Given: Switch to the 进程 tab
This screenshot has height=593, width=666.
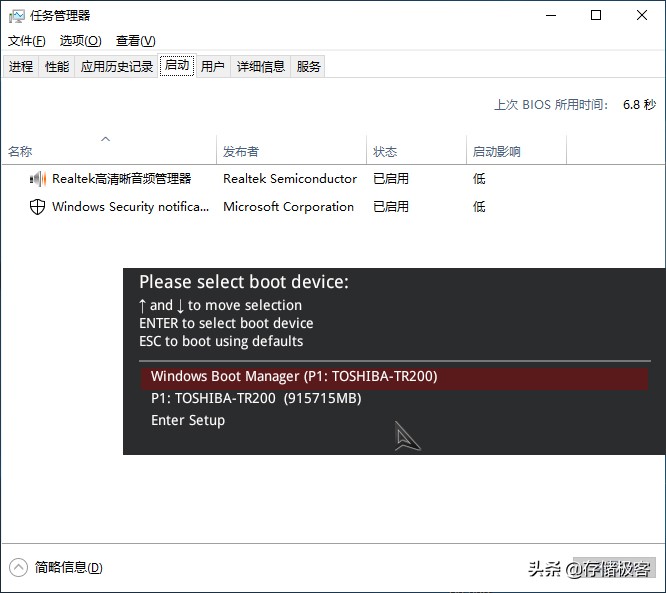Looking at the screenshot, I should 21,66.
